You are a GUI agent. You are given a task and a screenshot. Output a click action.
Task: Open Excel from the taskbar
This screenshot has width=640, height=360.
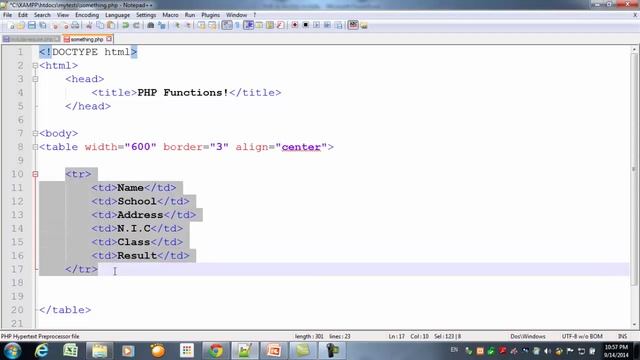pos(70,351)
